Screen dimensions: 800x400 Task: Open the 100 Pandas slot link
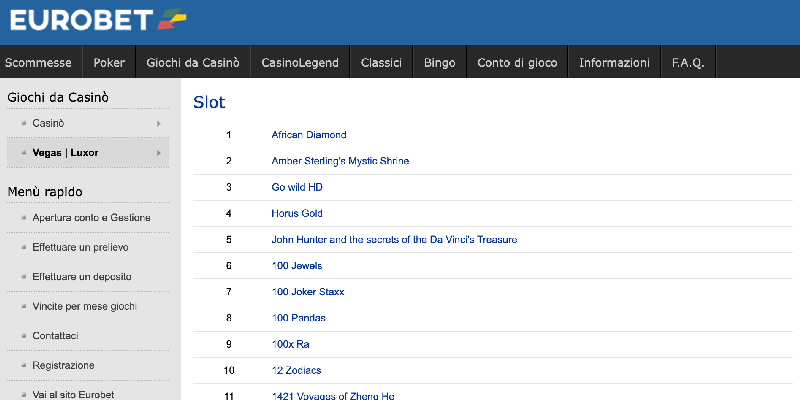tap(298, 318)
